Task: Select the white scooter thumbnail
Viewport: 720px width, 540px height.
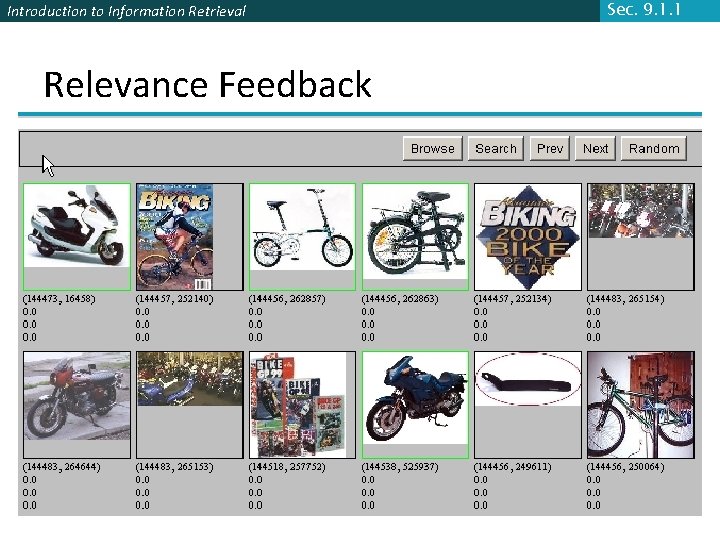Action: click(x=77, y=237)
